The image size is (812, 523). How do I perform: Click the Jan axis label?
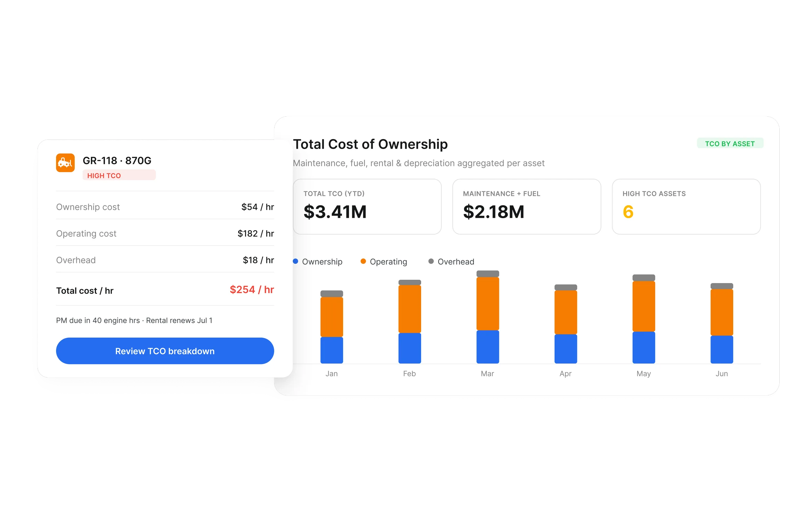[x=332, y=374]
